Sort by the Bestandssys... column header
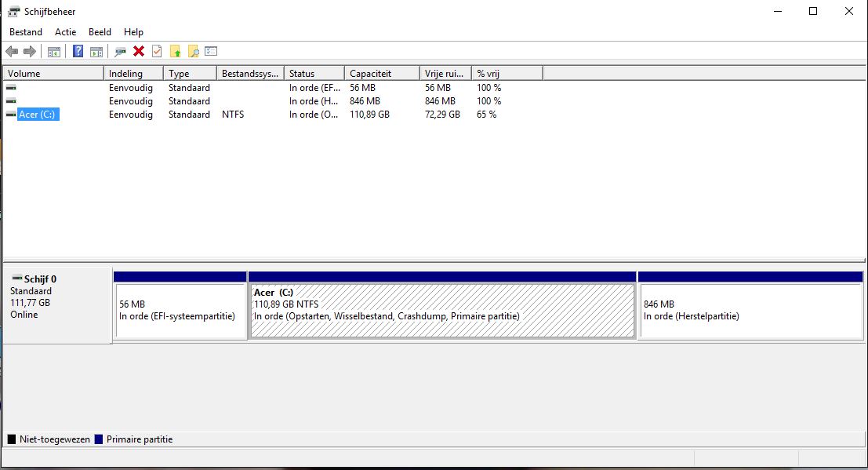The image size is (868, 470). pos(250,73)
